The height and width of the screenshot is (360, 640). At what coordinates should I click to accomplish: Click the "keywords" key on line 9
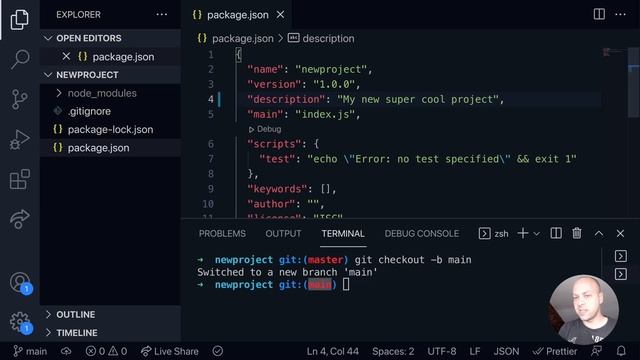(x=277, y=189)
